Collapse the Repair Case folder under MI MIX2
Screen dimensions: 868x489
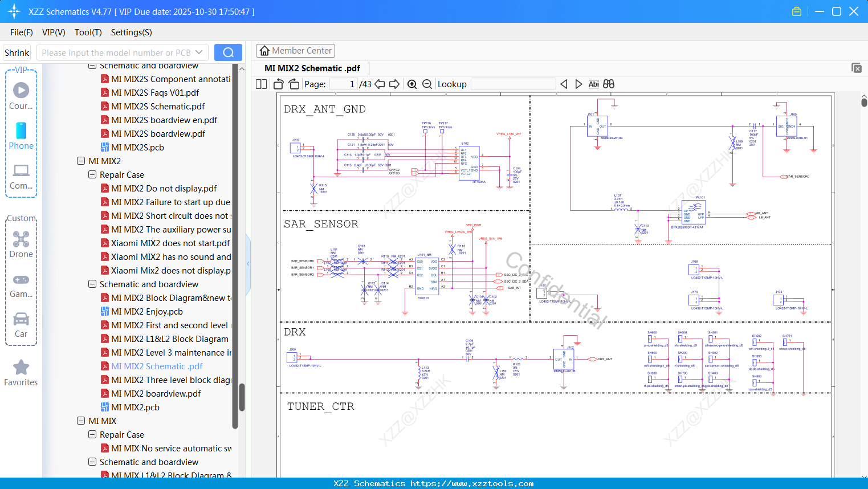pyautogui.click(x=92, y=175)
